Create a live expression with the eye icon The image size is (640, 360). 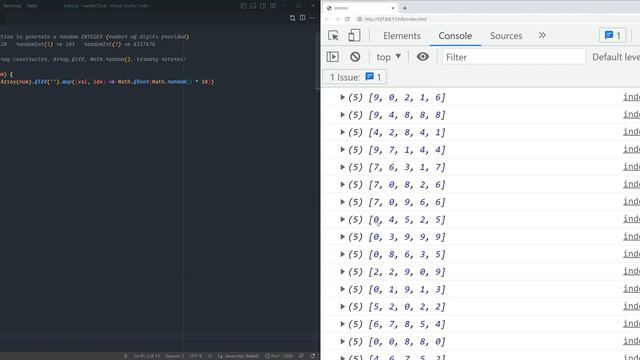[x=423, y=57]
